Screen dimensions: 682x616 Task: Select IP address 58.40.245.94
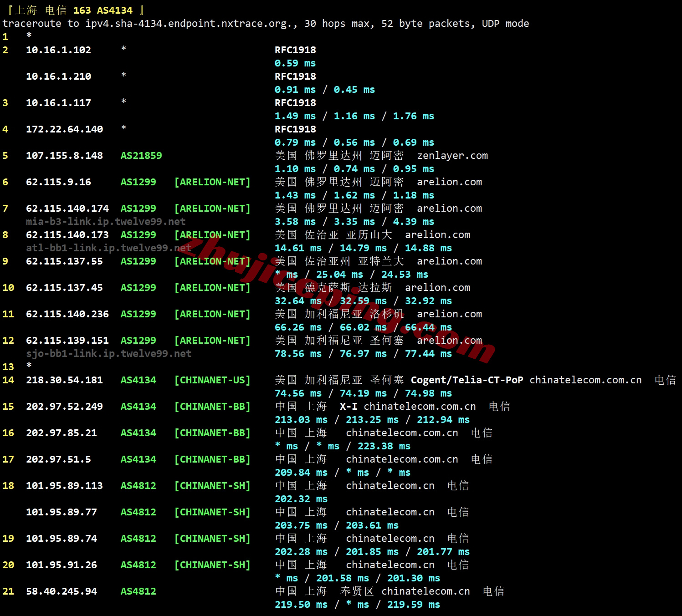[x=62, y=591]
